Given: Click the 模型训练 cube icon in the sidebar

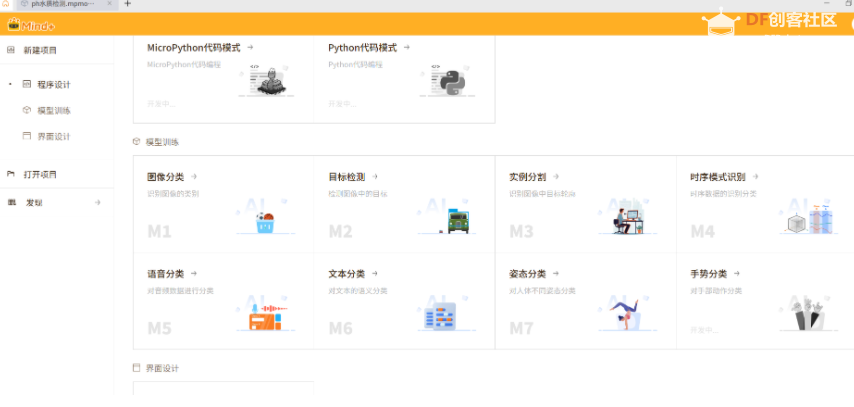Looking at the screenshot, I should pyautogui.click(x=27, y=110).
